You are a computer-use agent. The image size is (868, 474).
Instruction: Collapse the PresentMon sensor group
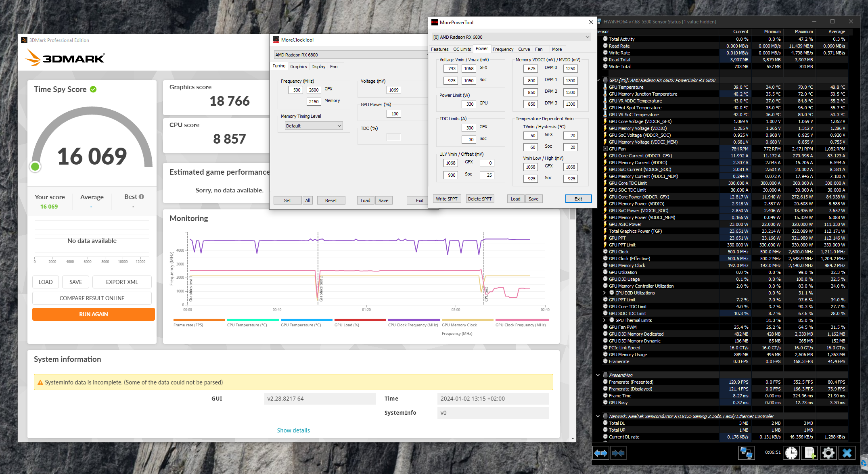[598, 375]
